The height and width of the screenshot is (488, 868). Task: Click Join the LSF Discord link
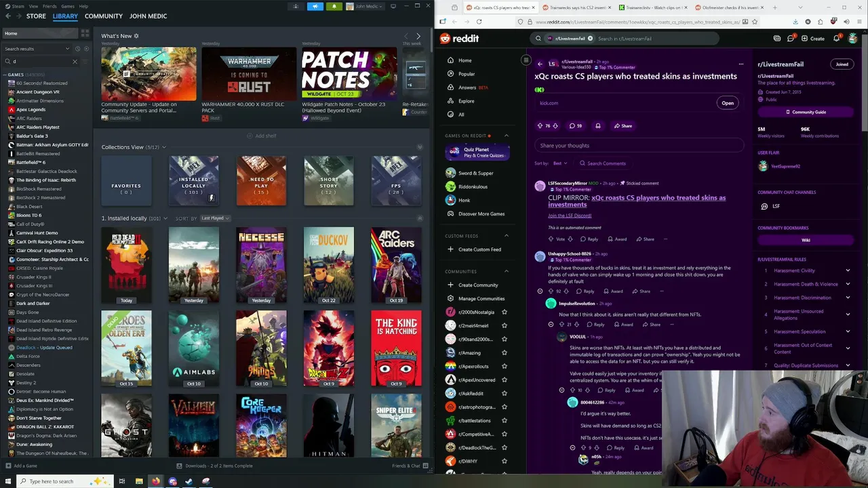tap(570, 216)
